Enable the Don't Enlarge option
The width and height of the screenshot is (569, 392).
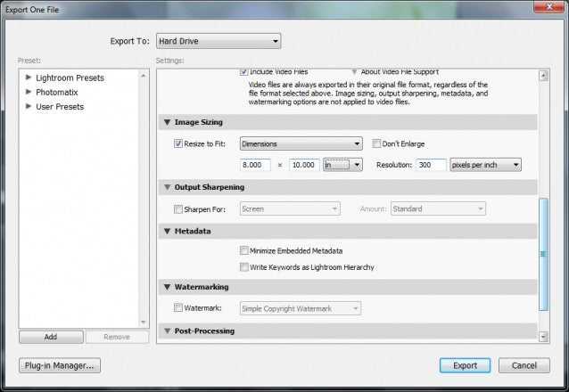pos(376,143)
